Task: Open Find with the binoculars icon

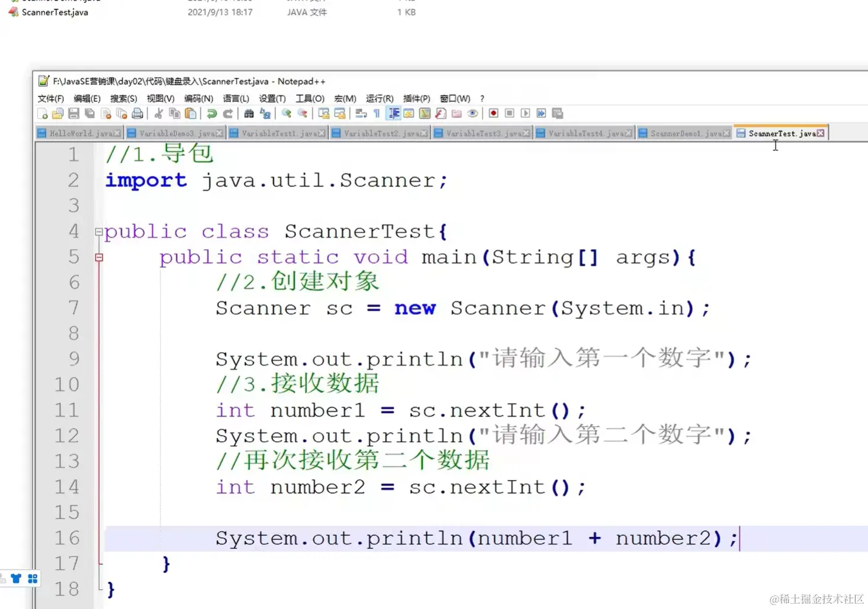Action: (249, 114)
